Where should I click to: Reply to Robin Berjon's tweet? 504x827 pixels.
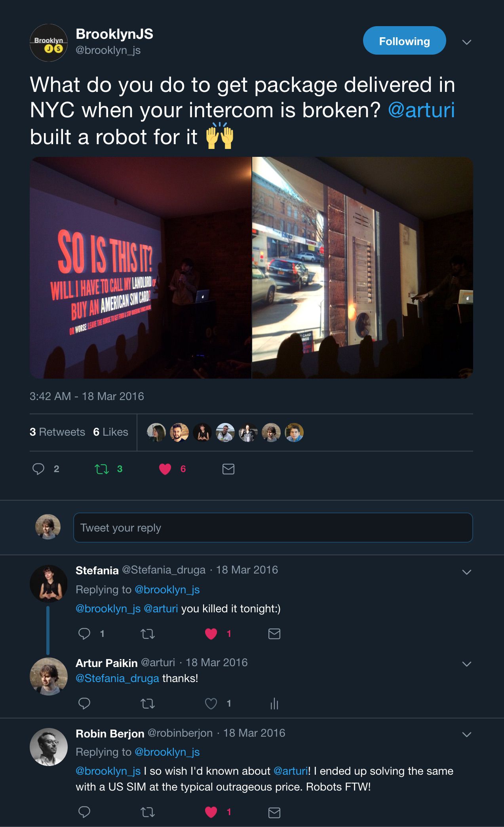(x=84, y=812)
